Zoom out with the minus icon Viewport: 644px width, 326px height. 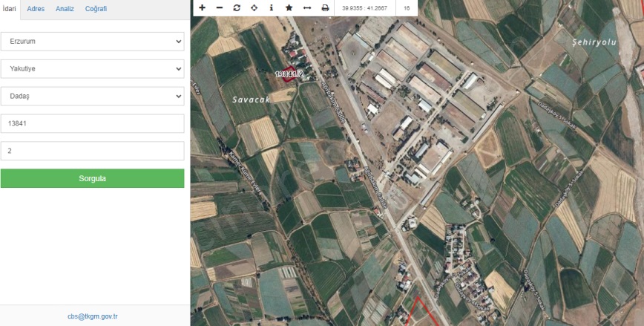point(219,7)
